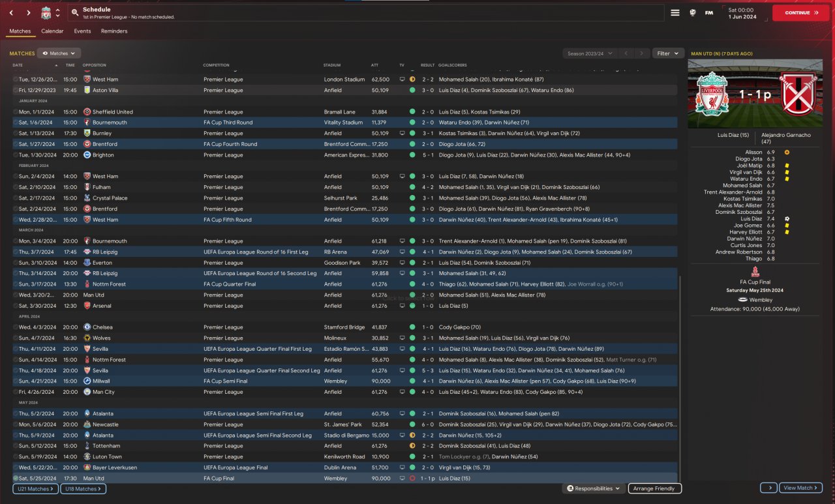Viewport: 835px width, 504px height.
Task: Select the Man City match row circle
Action: (x=16, y=392)
